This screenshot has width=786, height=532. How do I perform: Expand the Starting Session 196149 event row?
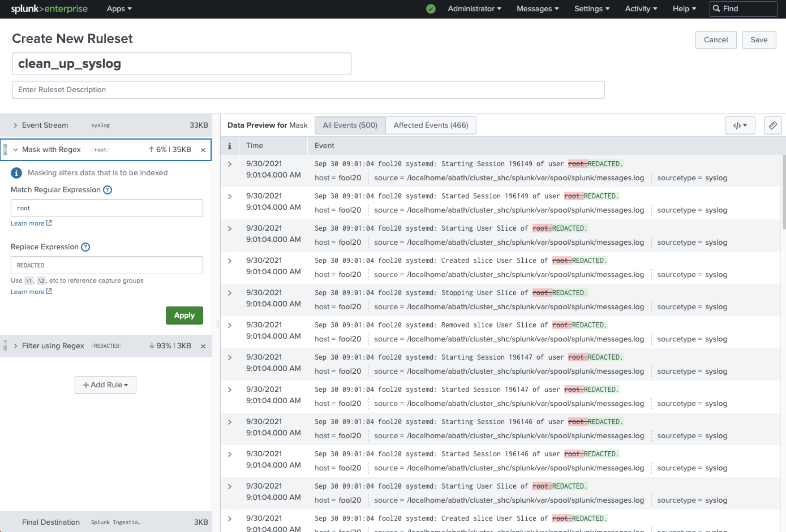230,164
